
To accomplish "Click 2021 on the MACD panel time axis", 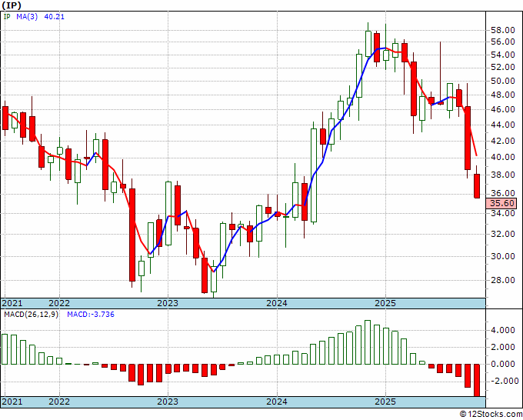I will pyautogui.click(x=12, y=402).
